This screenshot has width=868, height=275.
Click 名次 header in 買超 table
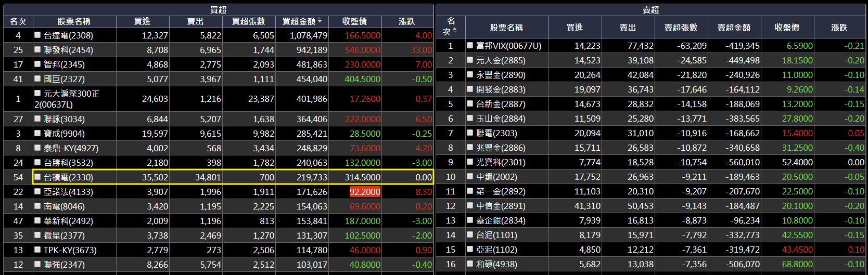[x=18, y=21]
